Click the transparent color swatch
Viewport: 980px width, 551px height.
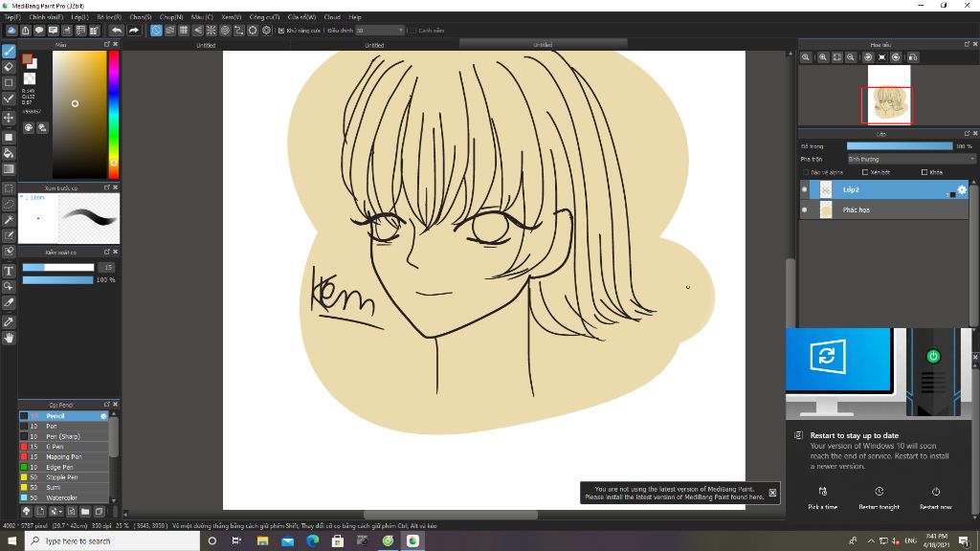[x=30, y=78]
